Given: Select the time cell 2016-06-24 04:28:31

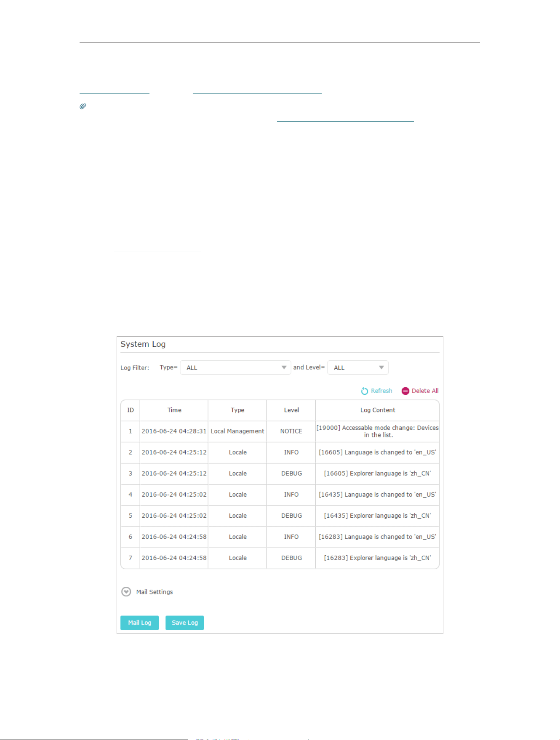Looking at the screenshot, I should (174, 431).
